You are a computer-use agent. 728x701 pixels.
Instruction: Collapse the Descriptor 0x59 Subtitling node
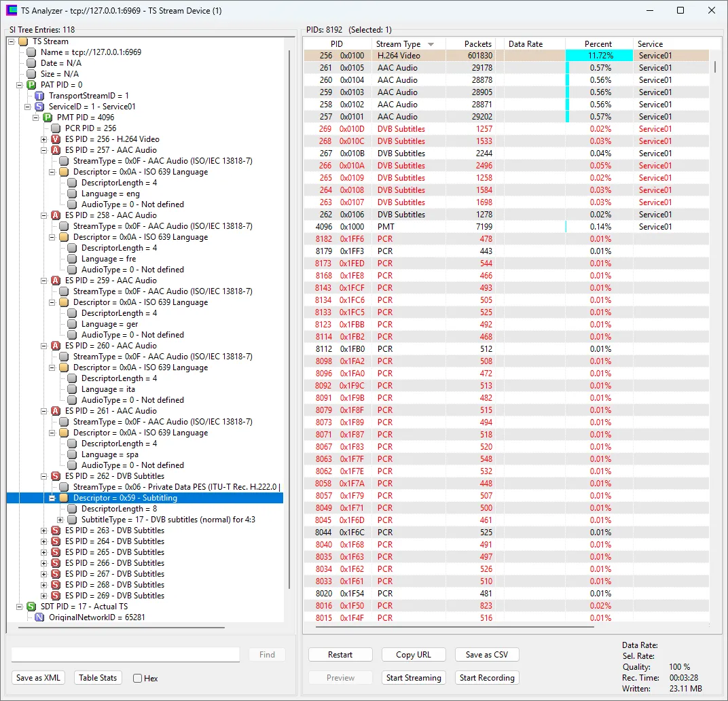[52, 498]
